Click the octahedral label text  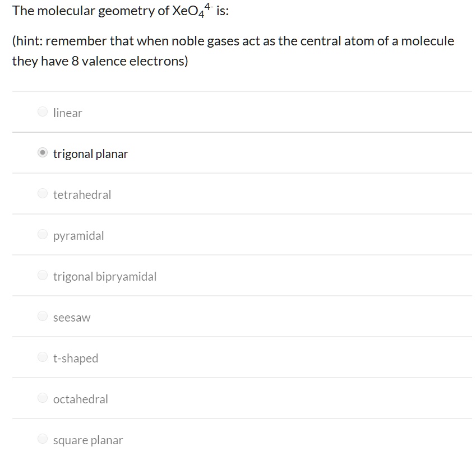click(x=80, y=399)
